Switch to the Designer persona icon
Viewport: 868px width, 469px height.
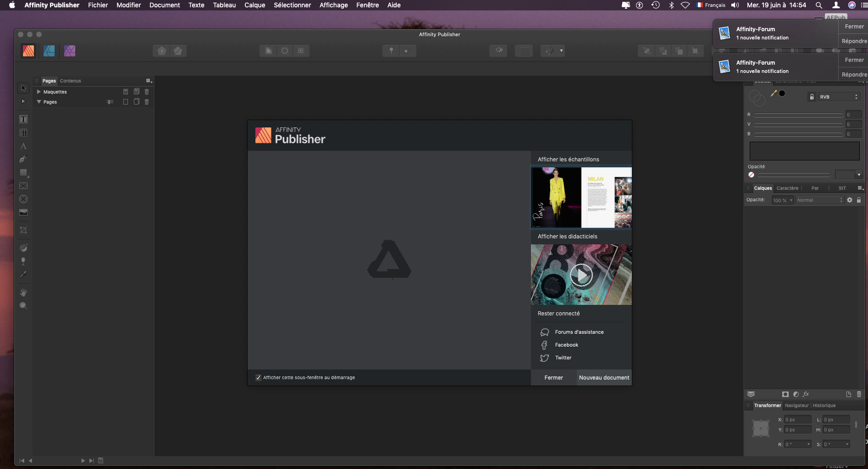click(49, 51)
